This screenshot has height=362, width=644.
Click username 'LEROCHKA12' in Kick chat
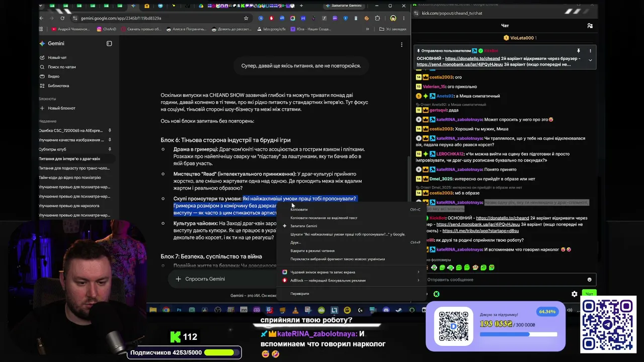click(450, 154)
